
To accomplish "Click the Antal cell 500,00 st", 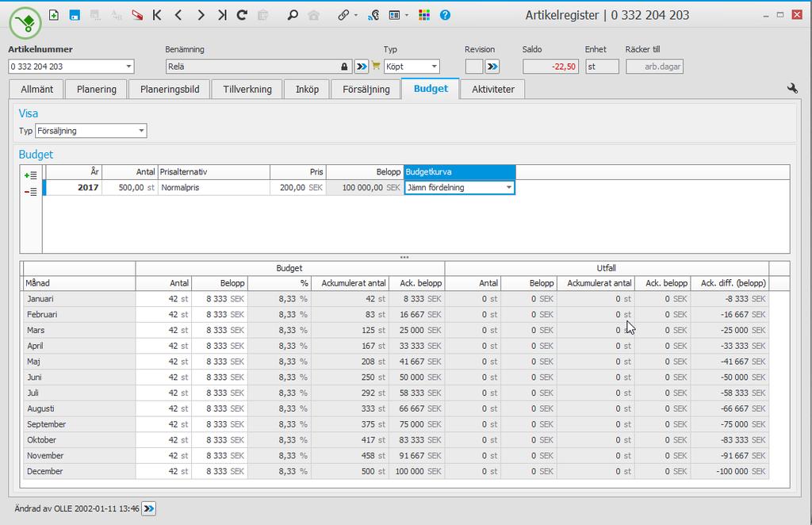I will pyautogui.click(x=130, y=187).
